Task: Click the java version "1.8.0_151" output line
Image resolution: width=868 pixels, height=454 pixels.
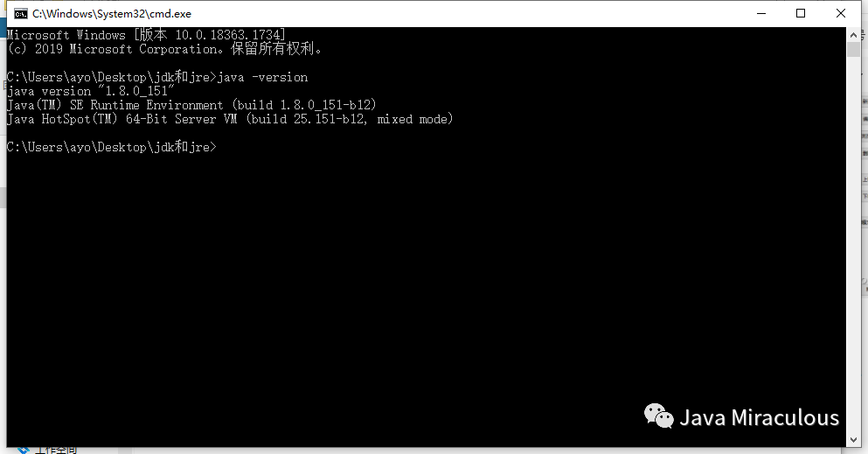Action: [91, 91]
